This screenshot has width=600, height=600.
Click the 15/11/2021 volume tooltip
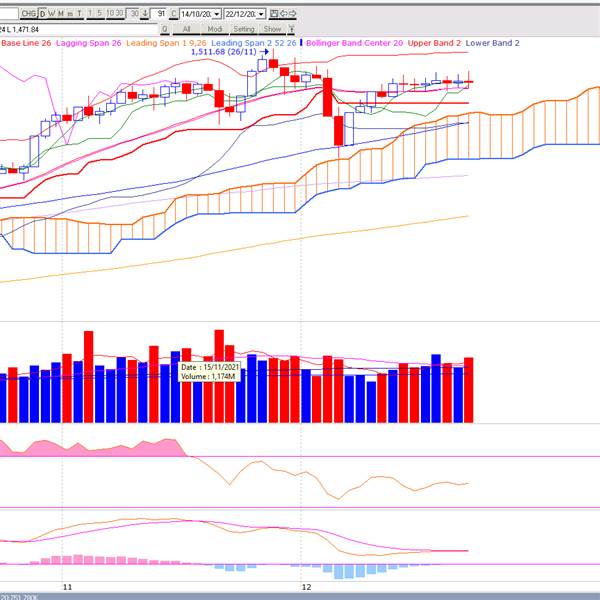click(x=209, y=372)
